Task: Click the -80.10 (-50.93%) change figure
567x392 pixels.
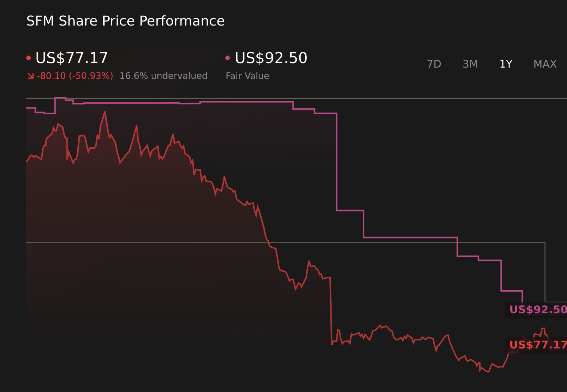Action: pos(75,75)
